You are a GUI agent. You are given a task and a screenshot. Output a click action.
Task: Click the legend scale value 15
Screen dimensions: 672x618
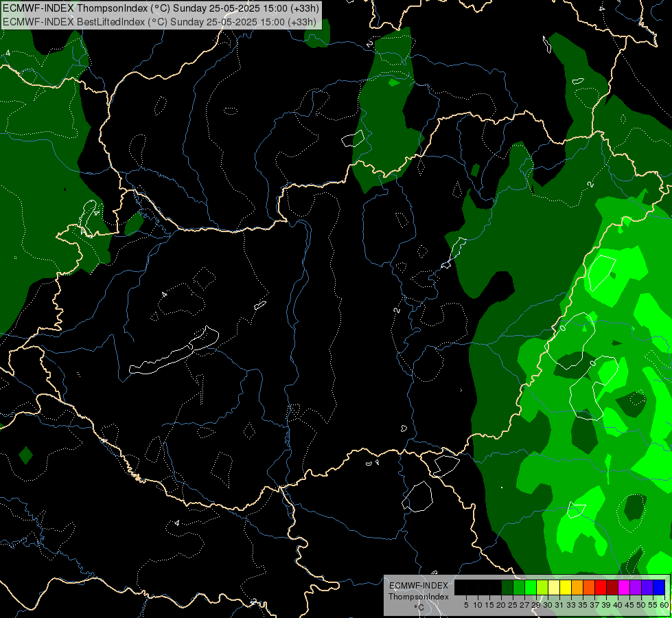click(489, 605)
